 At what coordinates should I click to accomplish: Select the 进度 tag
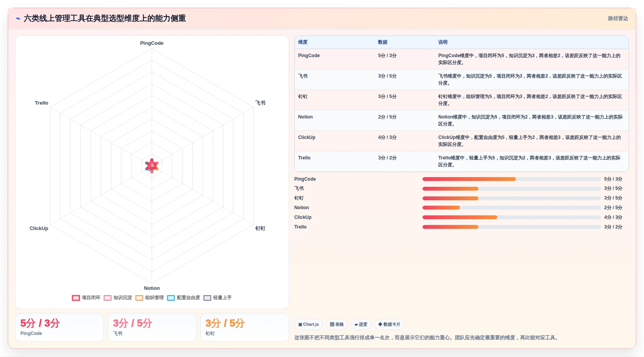coord(361,325)
